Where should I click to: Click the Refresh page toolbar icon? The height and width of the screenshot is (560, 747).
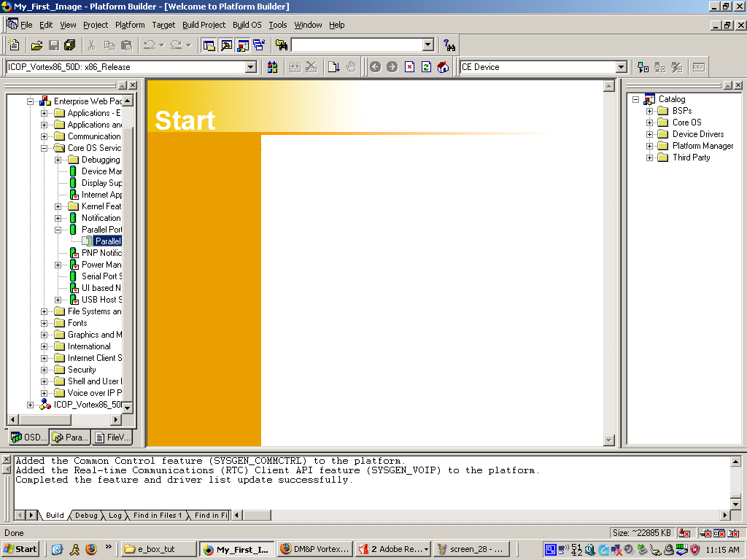(x=426, y=67)
